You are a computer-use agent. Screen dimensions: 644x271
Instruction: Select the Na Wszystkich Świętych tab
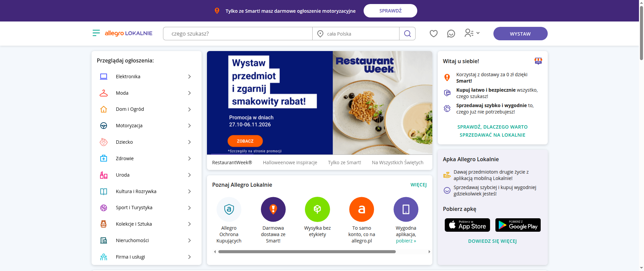(x=397, y=163)
